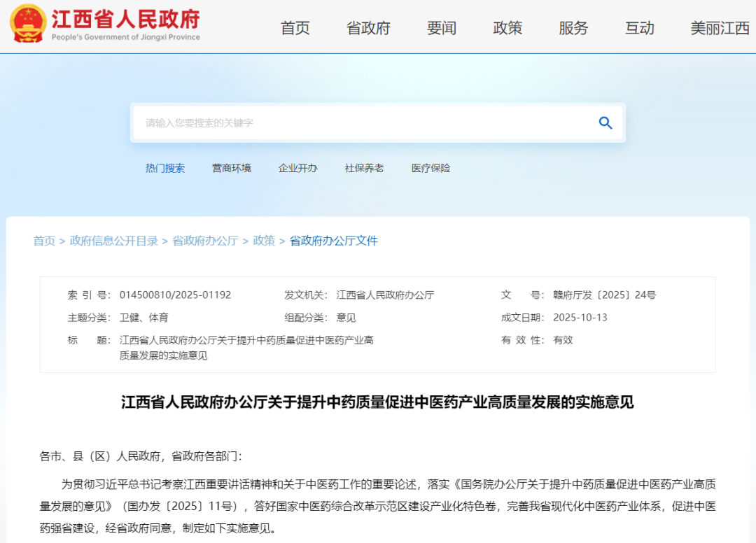This screenshot has width=756, height=543.
Task: Select the 省政府办公厅文件 breadcrumb entry
Action: 332,241
